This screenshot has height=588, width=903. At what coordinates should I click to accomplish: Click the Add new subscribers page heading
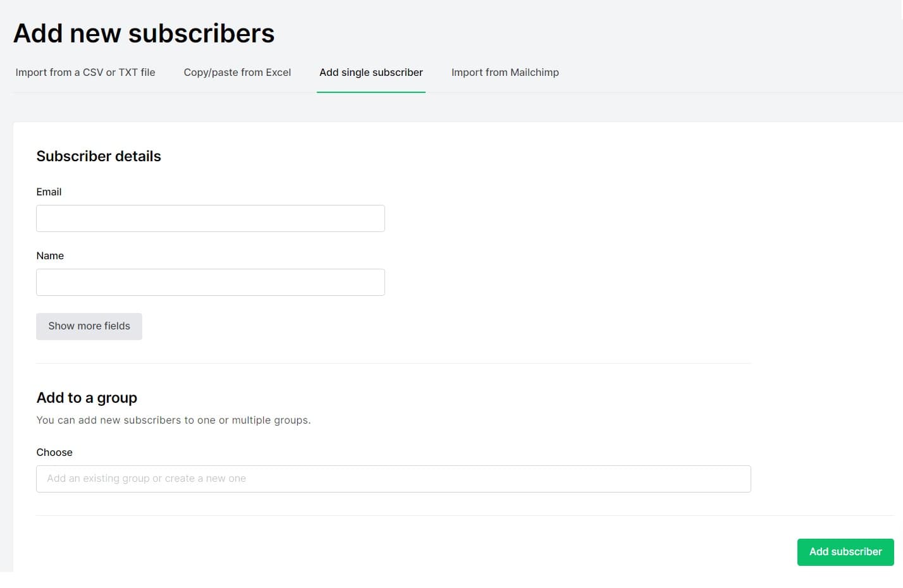pos(144,33)
